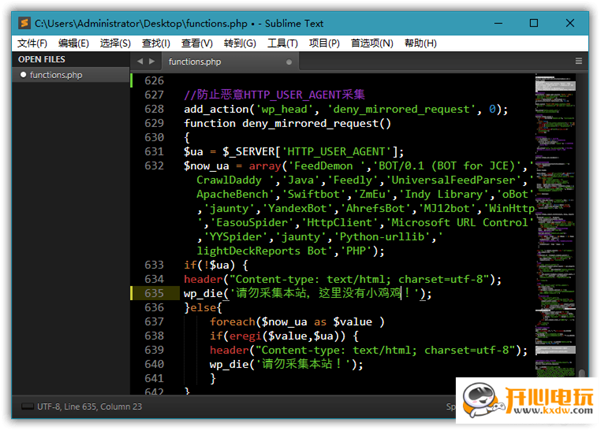Click line number 628 in the gutter
600x430 pixels.
coord(154,109)
